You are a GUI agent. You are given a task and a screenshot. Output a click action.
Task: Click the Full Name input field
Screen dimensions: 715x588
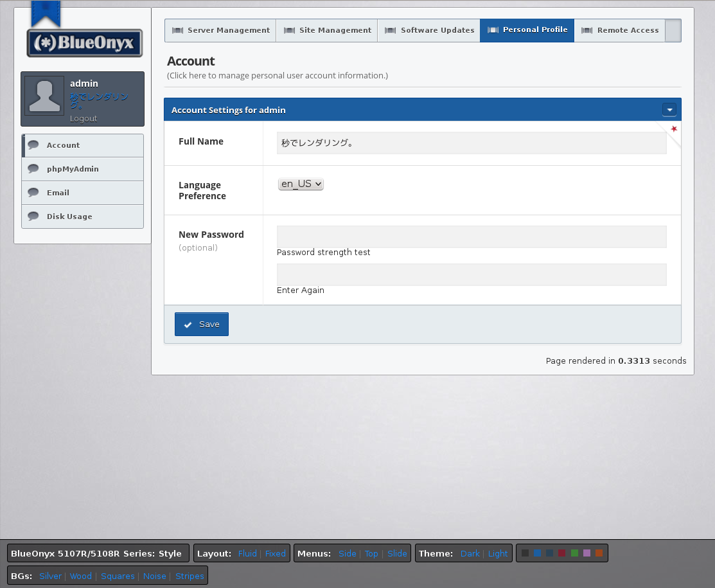(471, 143)
